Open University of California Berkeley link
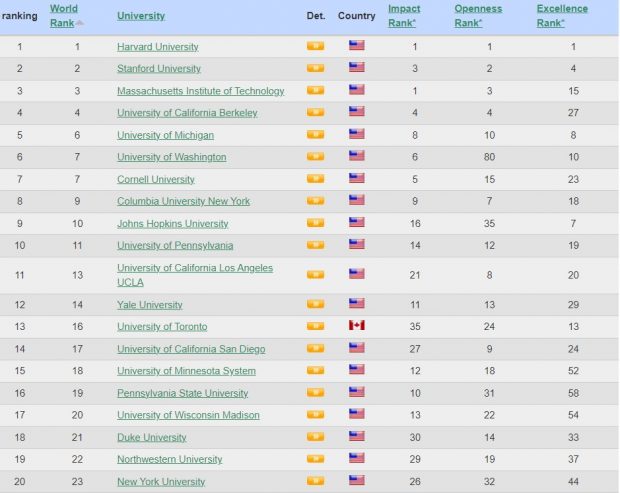 pos(187,113)
